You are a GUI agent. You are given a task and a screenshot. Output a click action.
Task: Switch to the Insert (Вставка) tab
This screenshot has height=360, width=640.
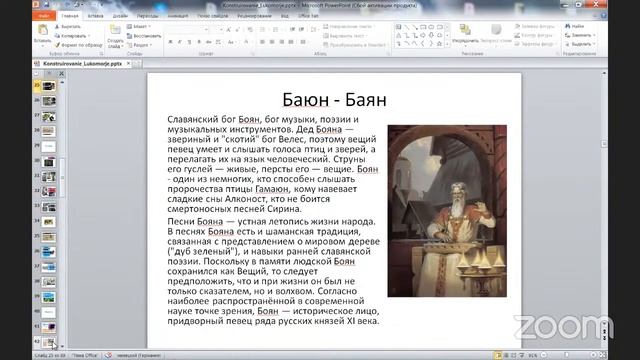[96, 16]
